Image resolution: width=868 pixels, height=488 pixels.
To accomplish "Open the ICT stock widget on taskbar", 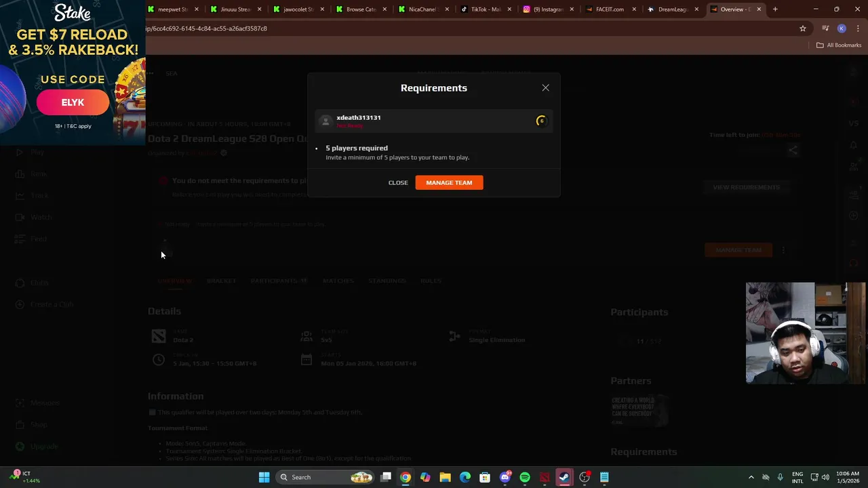I will (x=26, y=477).
